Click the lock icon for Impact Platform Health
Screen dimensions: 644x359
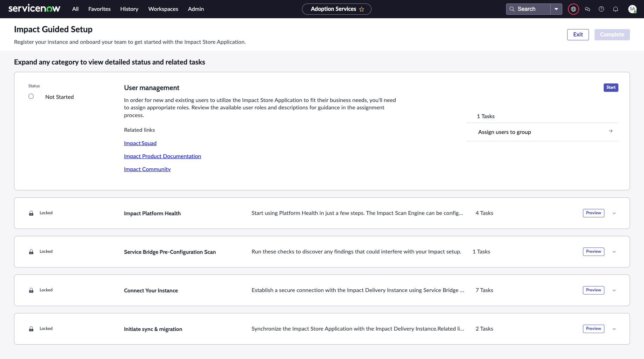pyautogui.click(x=31, y=213)
